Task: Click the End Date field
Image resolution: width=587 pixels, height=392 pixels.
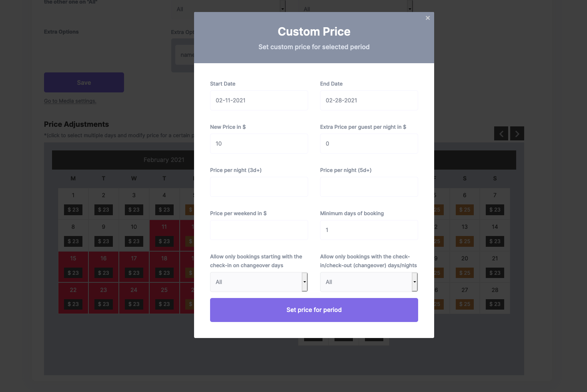Action: point(369,100)
